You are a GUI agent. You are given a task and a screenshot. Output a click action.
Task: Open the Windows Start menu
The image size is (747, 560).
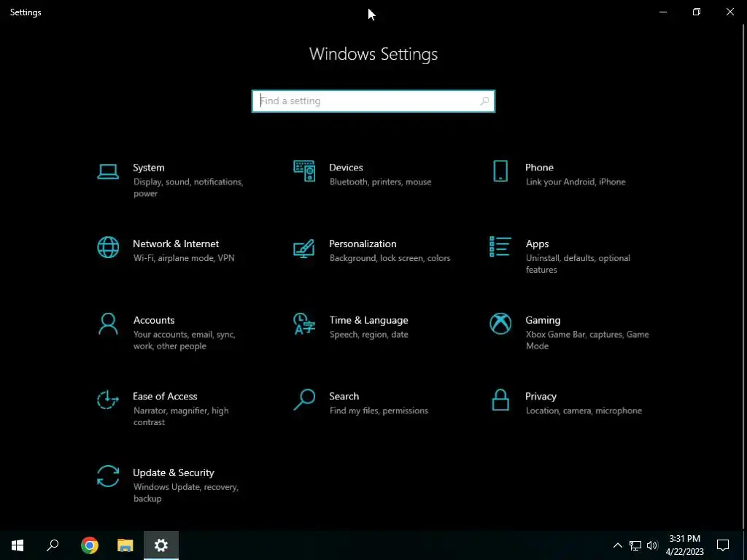tap(18, 545)
